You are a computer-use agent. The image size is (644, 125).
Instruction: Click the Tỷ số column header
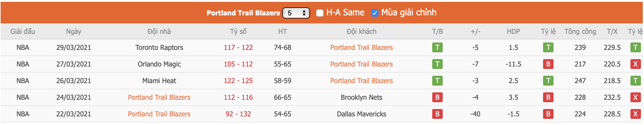[x=238, y=31]
